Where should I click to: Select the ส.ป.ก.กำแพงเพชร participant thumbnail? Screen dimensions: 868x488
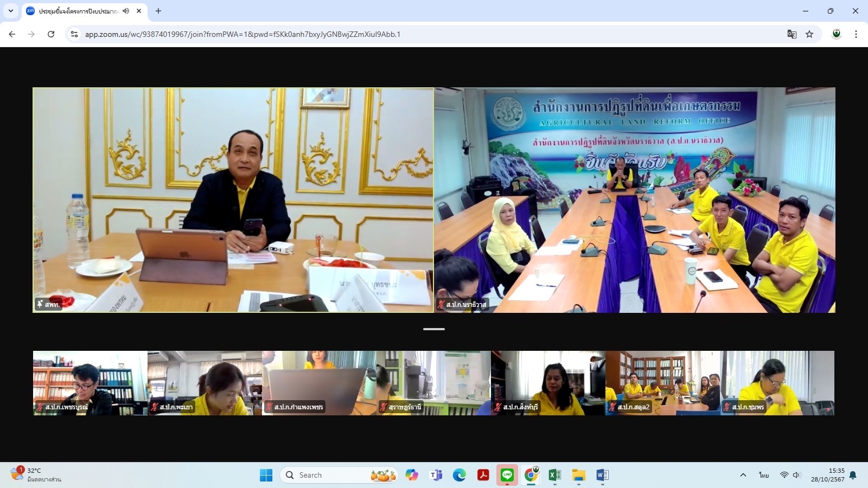coord(319,383)
